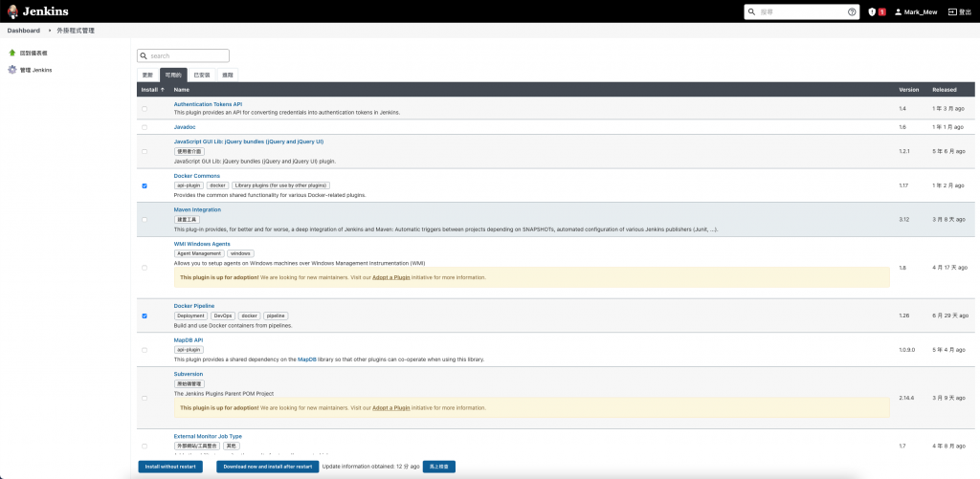
Task: Switch to the 更新 tab
Action: click(x=147, y=75)
